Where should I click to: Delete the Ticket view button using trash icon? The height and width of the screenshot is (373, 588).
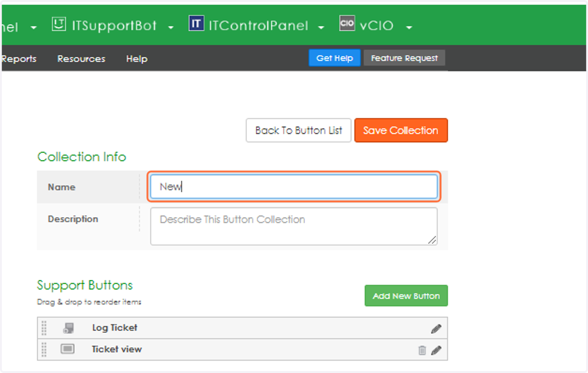[x=422, y=350]
